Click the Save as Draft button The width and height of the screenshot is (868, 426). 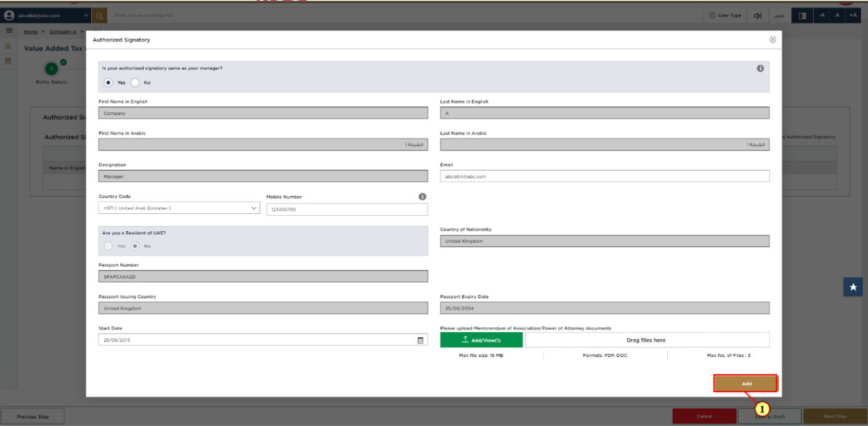tap(769, 417)
